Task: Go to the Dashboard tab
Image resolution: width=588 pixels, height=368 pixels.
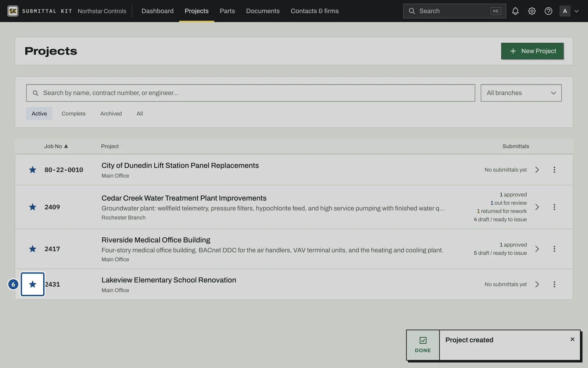Action: (x=157, y=11)
